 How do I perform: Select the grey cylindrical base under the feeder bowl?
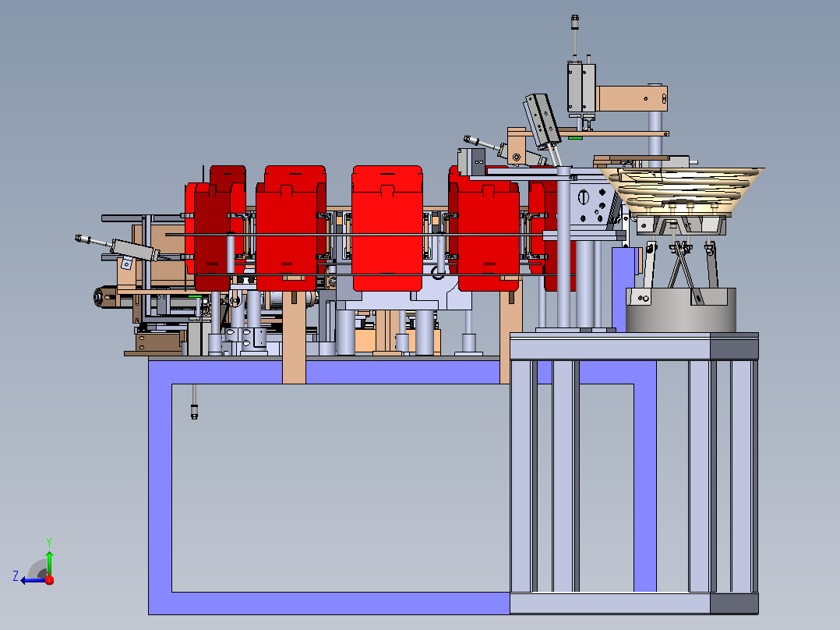681,310
